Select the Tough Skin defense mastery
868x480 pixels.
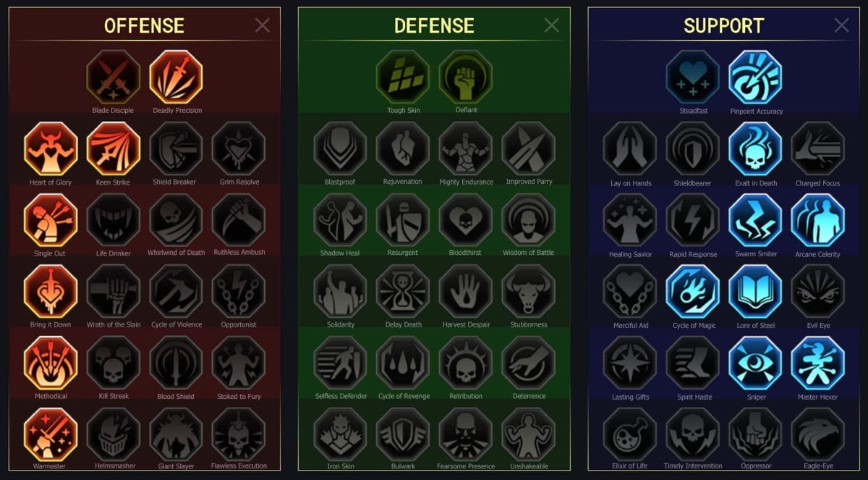(x=403, y=77)
